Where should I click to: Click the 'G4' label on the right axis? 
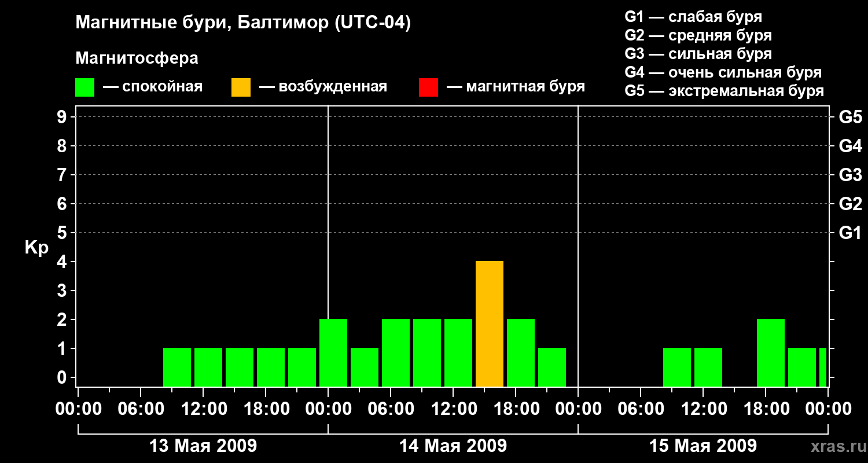pyautogui.click(x=850, y=146)
